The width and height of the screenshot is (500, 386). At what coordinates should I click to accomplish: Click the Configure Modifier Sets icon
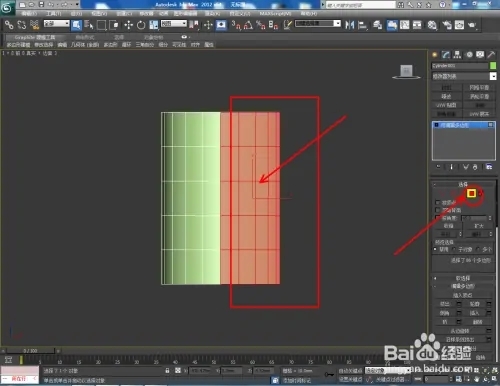[489, 167]
